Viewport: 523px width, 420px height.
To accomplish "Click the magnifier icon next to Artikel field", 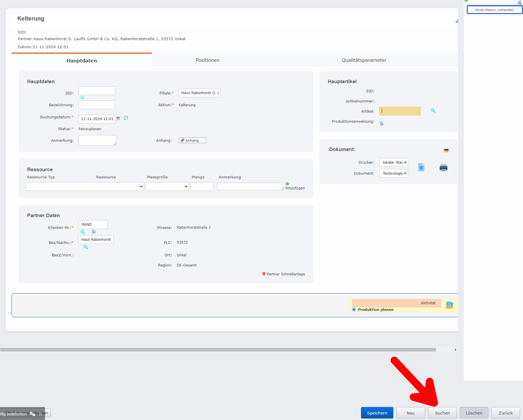I will (x=433, y=111).
